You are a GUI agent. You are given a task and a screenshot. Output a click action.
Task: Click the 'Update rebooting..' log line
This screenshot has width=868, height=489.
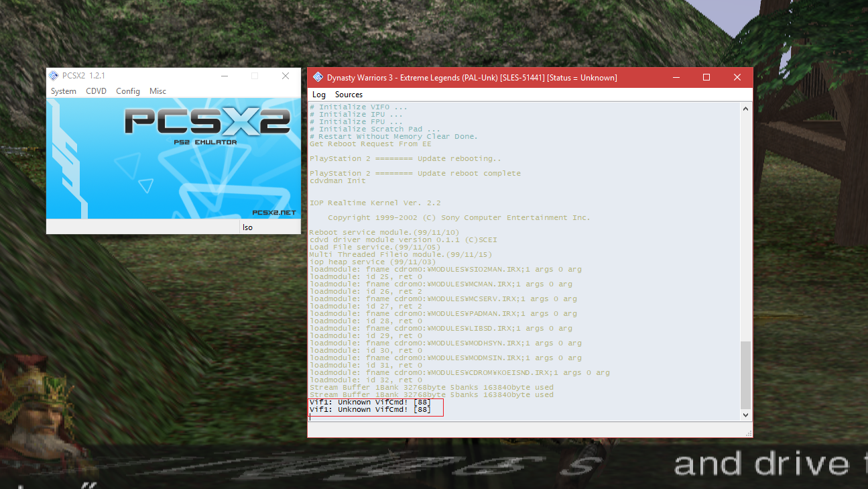405,159
